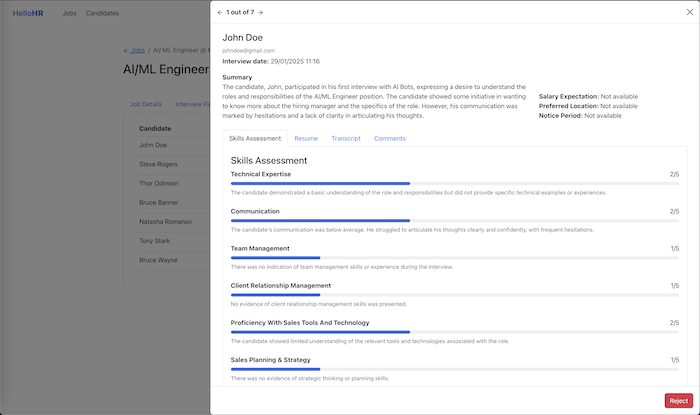This screenshot has height=415, width=700.
Task: Select Bruce Banner in candidate list
Action: pos(158,203)
